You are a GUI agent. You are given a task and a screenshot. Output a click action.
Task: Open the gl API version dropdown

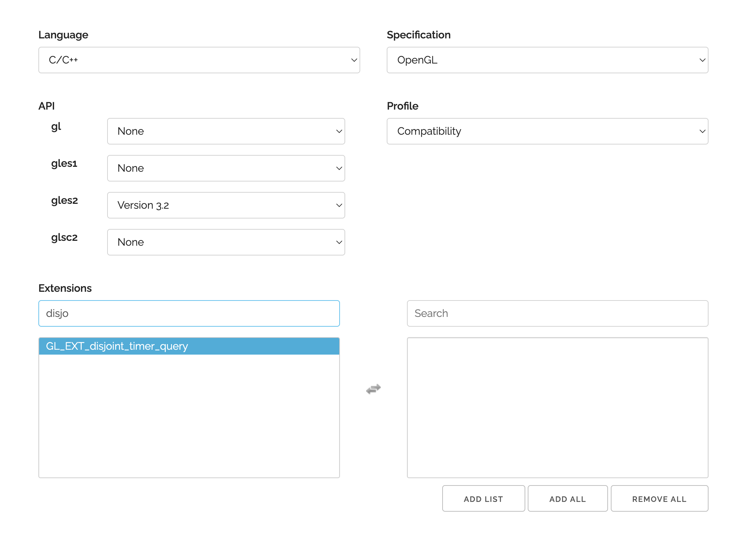coord(226,131)
